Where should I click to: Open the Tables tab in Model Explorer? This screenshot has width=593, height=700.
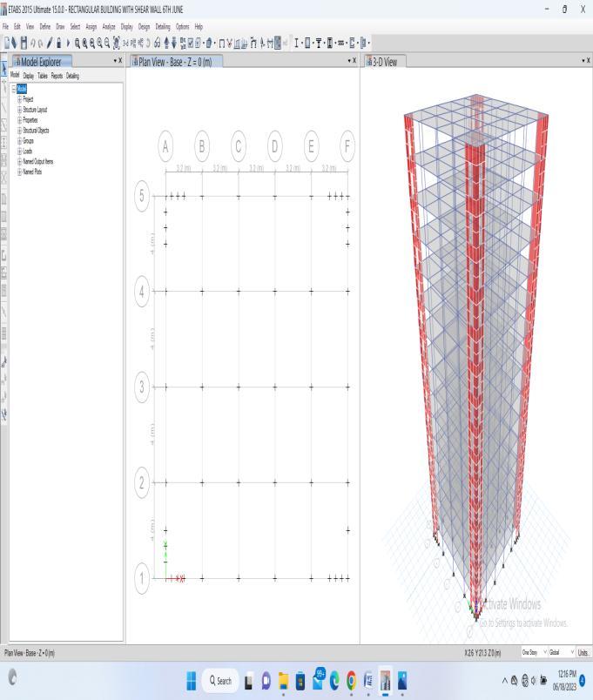click(x=43, y=76)
